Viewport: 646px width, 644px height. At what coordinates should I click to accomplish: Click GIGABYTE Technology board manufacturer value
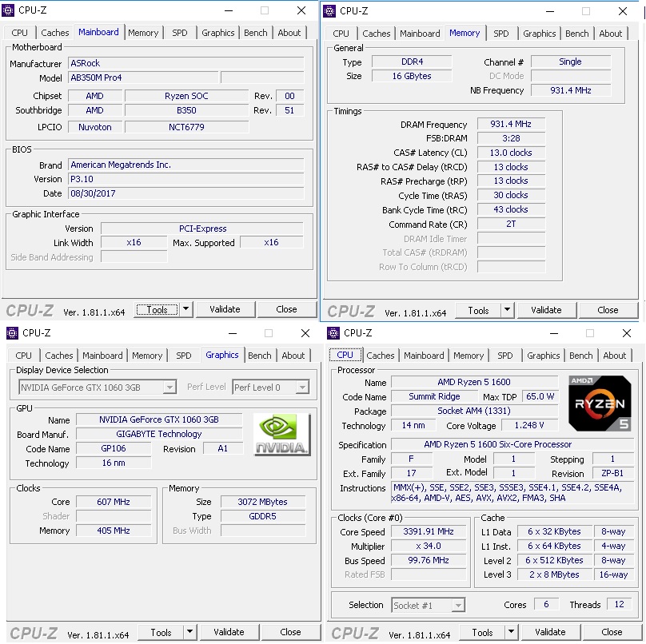(x=159, y=434)
